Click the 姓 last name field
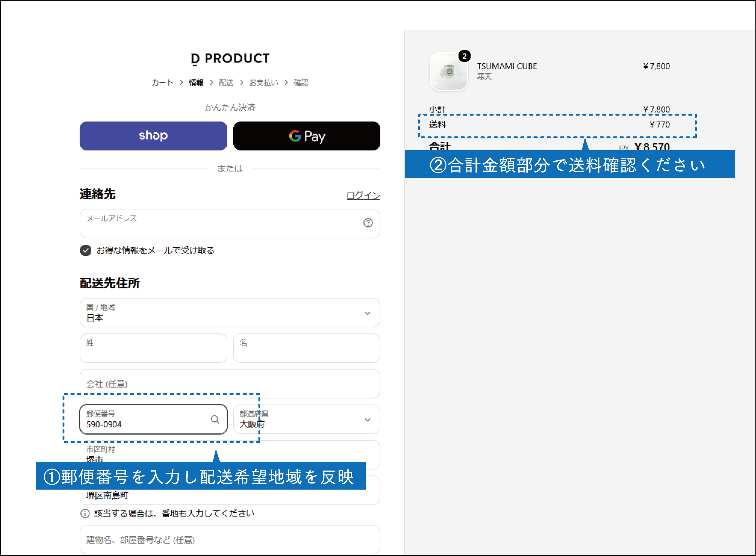This screenshot has width=756, height=556. point(153,348)
